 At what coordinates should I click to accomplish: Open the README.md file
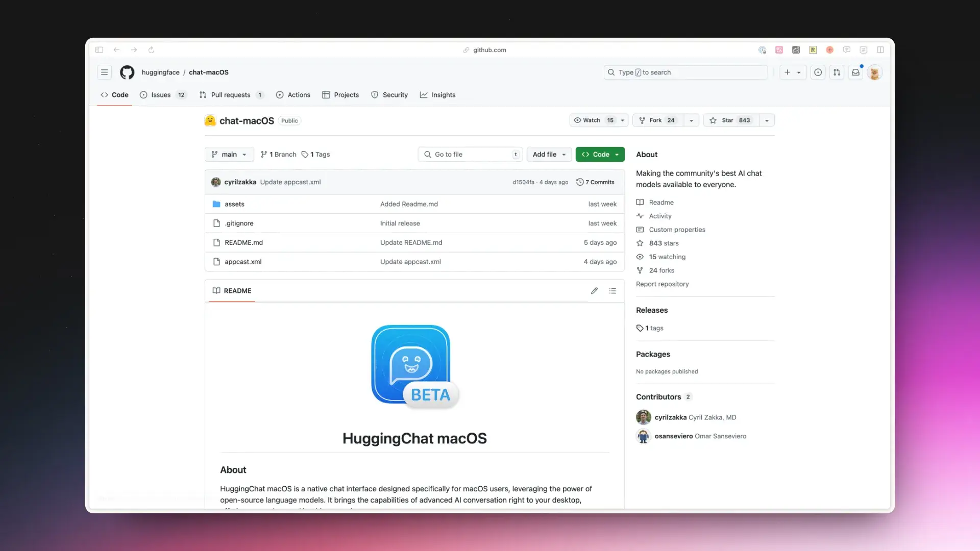point(244,243)
